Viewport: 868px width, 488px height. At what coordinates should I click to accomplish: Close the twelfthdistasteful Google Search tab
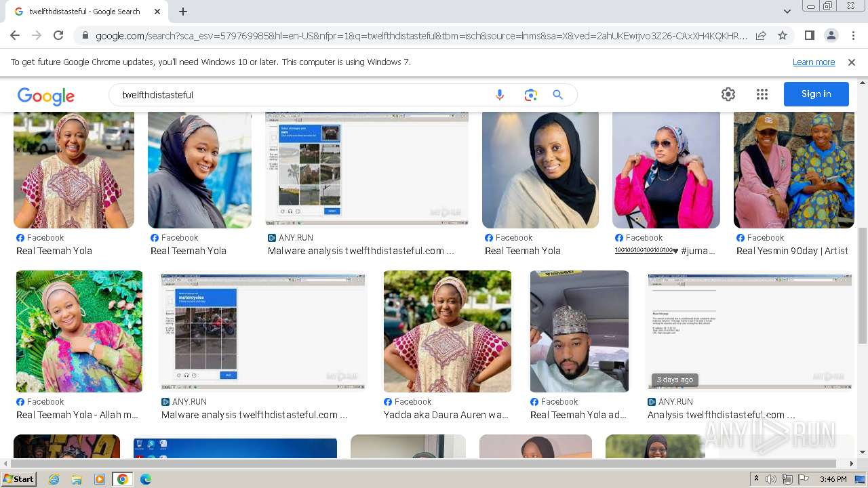(x=157, y=12)
